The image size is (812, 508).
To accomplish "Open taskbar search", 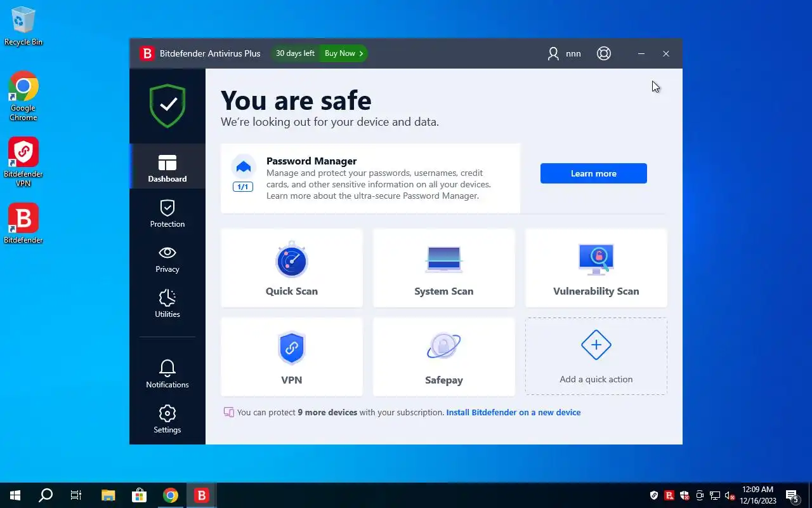I will point(46,495).
